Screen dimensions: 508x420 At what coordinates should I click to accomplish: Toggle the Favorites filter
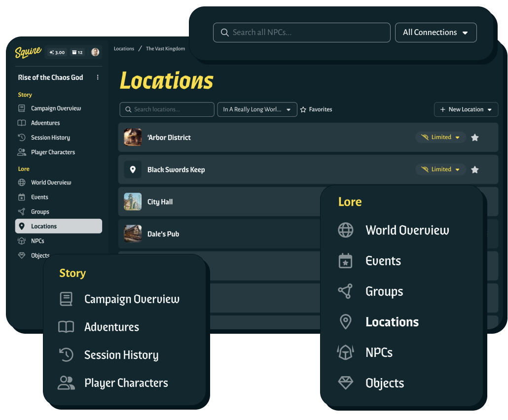click(316, 109)
